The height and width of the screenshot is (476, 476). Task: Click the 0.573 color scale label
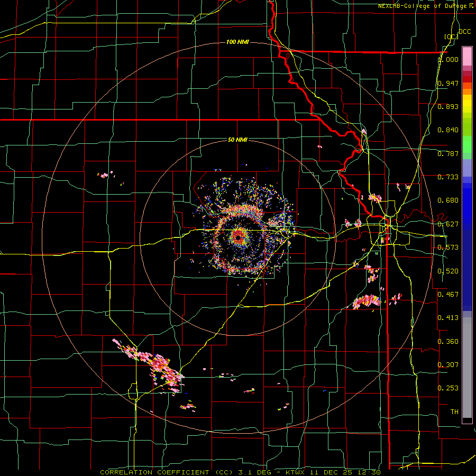pyautogui.click(x=448, y=248)
